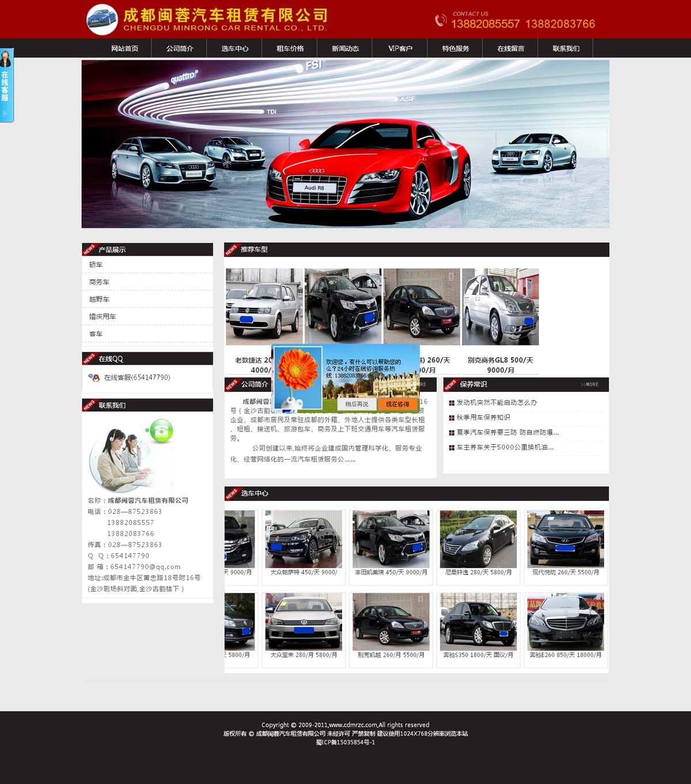Click the blue car company logo
The width and height of the screenshot is (691, 784).
102,19
